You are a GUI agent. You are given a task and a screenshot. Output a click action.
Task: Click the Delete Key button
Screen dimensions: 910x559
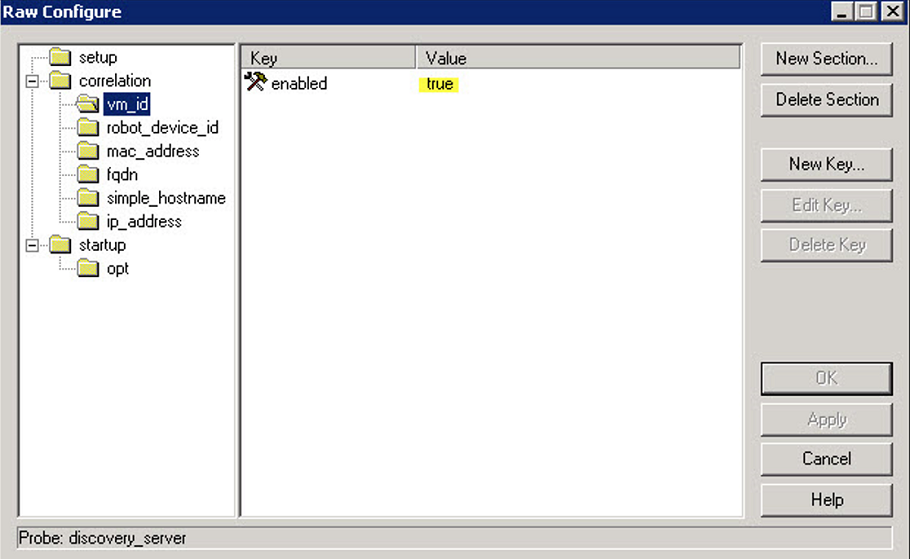[826, 245]
